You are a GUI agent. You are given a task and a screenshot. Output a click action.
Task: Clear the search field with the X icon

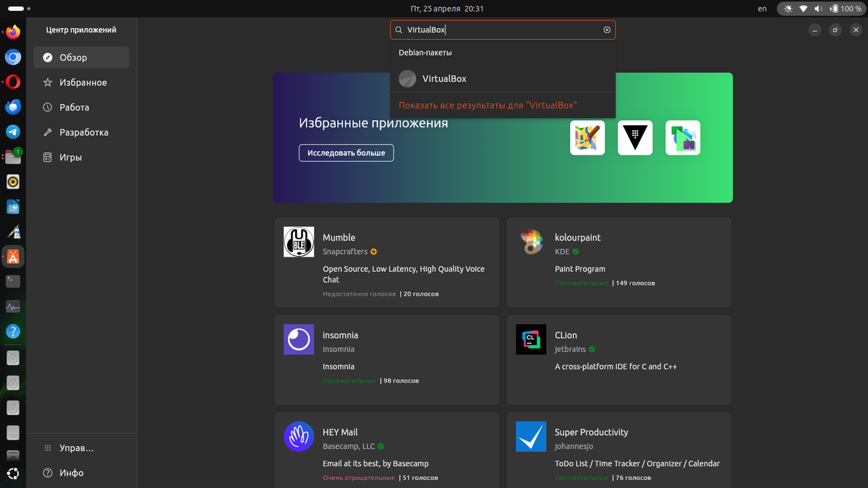[606, 30]
